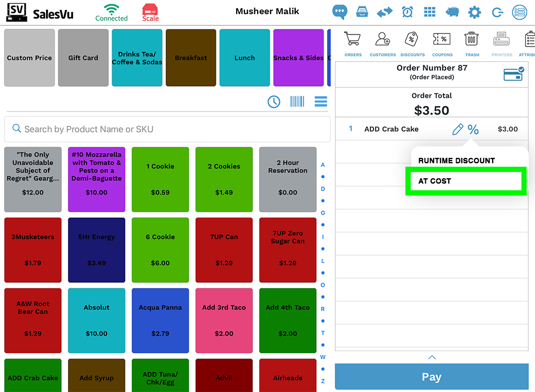Select the Custom Price category
The image size is (535, 392).
pyautogui.click(x=29, y=57)
